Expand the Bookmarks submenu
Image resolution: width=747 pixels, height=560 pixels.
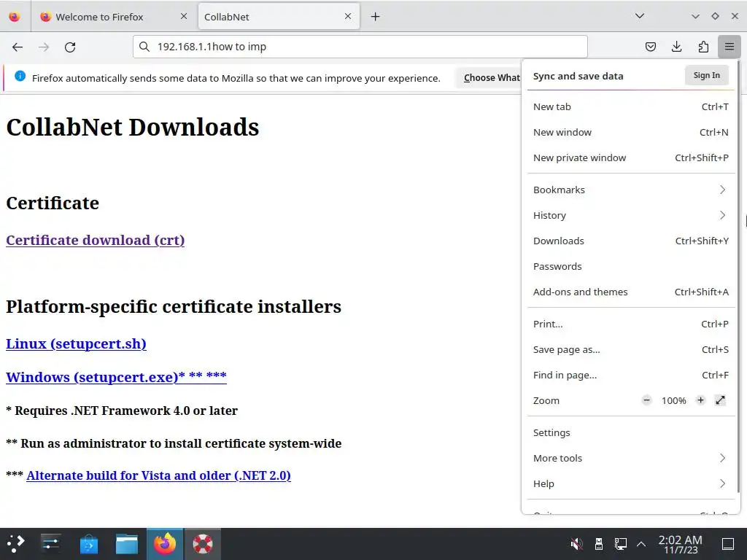(x=631, y=190)
